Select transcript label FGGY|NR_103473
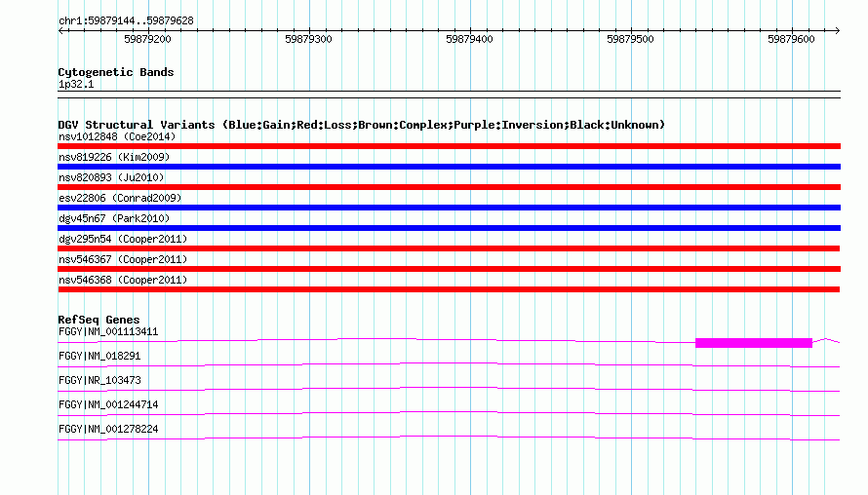 (99, 381)
